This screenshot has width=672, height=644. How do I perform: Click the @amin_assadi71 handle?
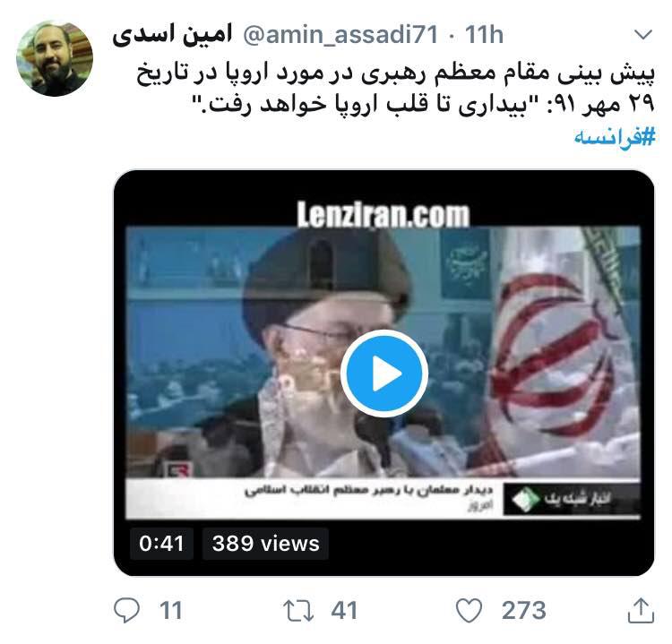coord(340,34)
